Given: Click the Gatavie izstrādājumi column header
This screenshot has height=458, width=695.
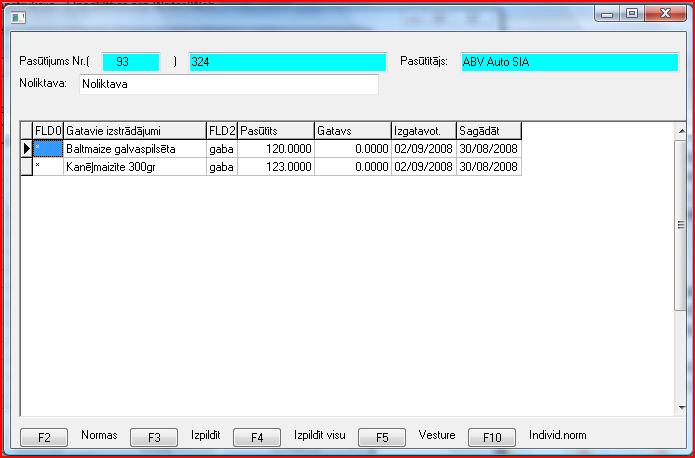Looking at the screenshot, I should click(x=134, y=131).
